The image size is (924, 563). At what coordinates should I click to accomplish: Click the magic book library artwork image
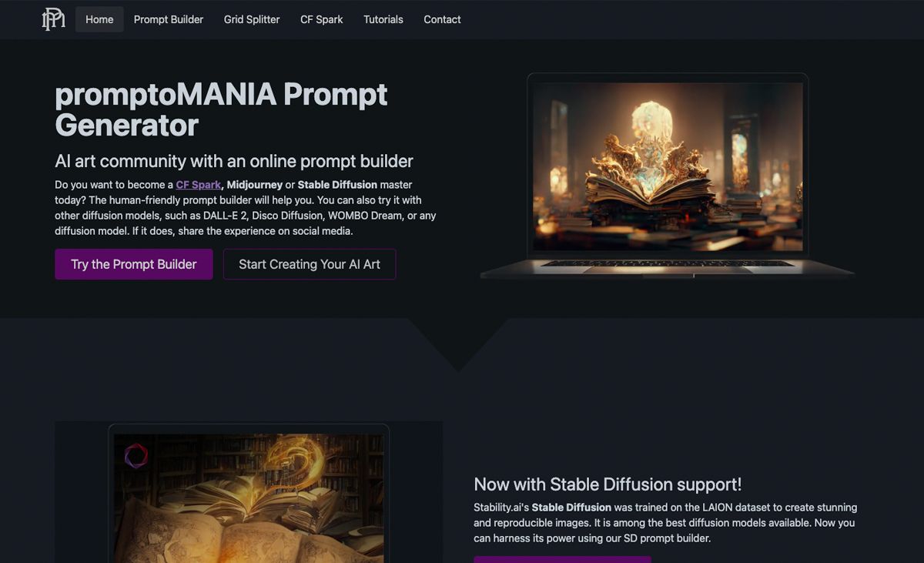coord(249,493)
